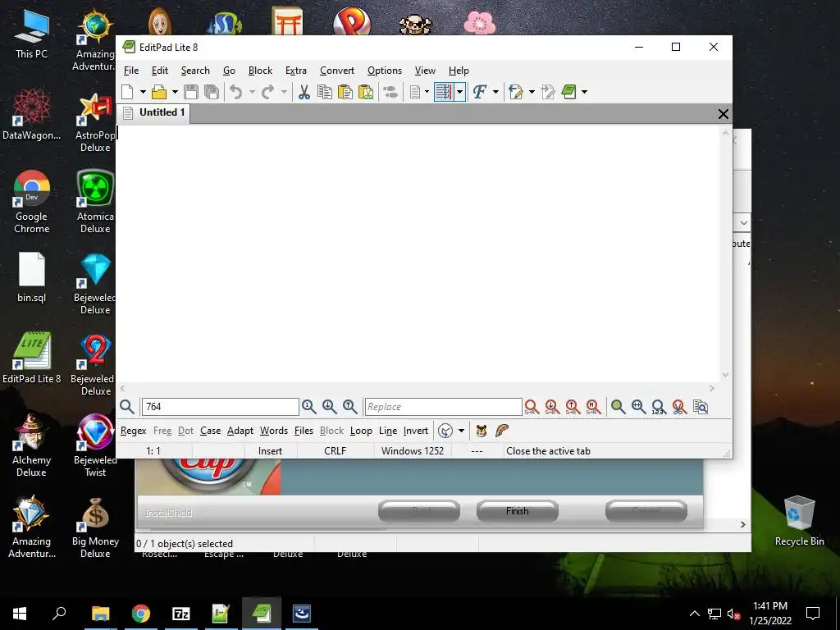This screenshot has width=840, height=630.
Task: Click the Save All icon
Action: pyautogui.click(x=212, y=92)
